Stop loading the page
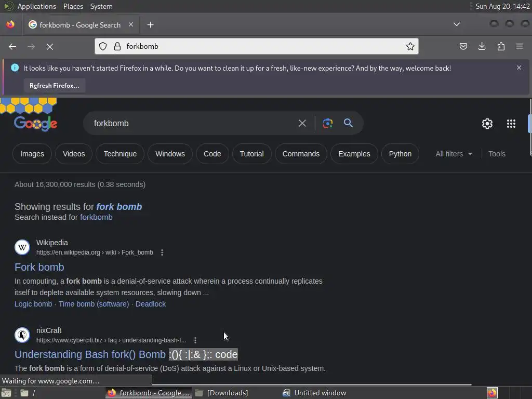 click(50, 46)
